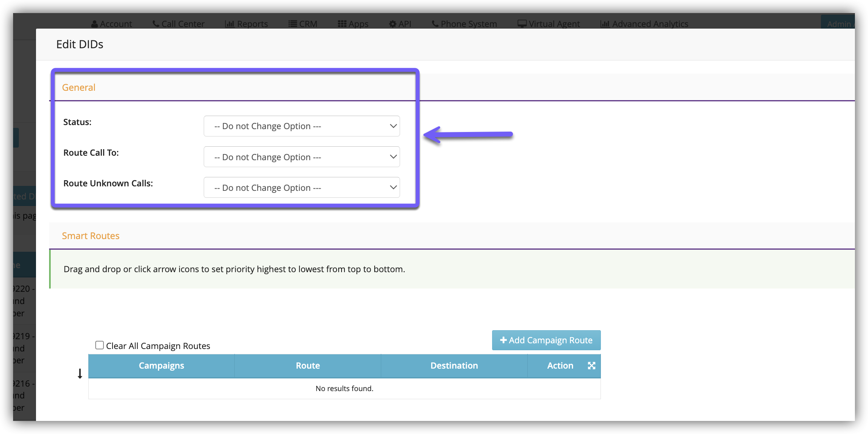Enable Clear All Campaign Routes checkbox
The width and height of the screenshot is (868, 434).
click(x=99, y=345)
